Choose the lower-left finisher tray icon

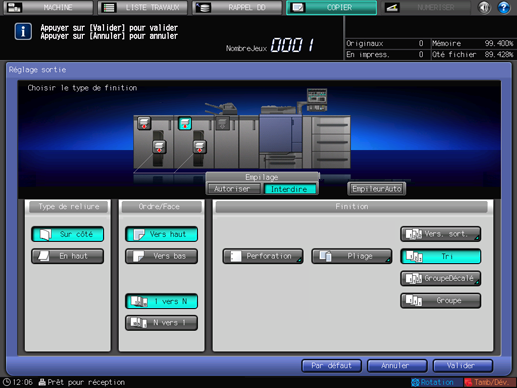pyautogui.click(x=159, y=147)
